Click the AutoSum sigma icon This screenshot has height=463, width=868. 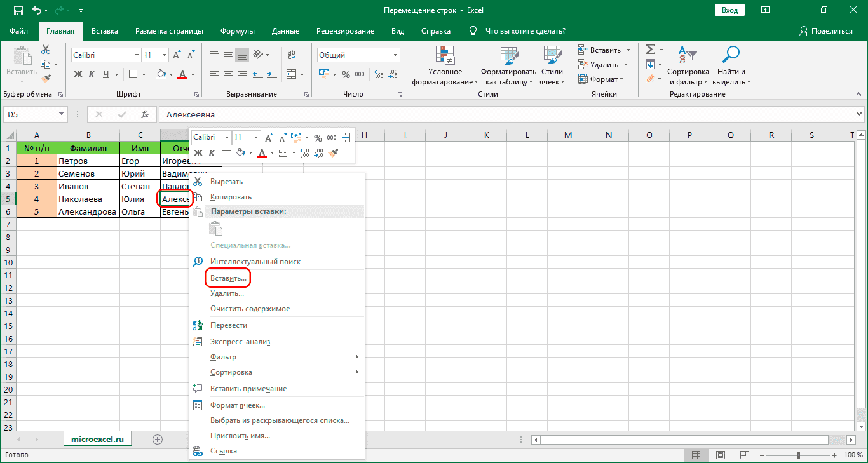[650, 50]
